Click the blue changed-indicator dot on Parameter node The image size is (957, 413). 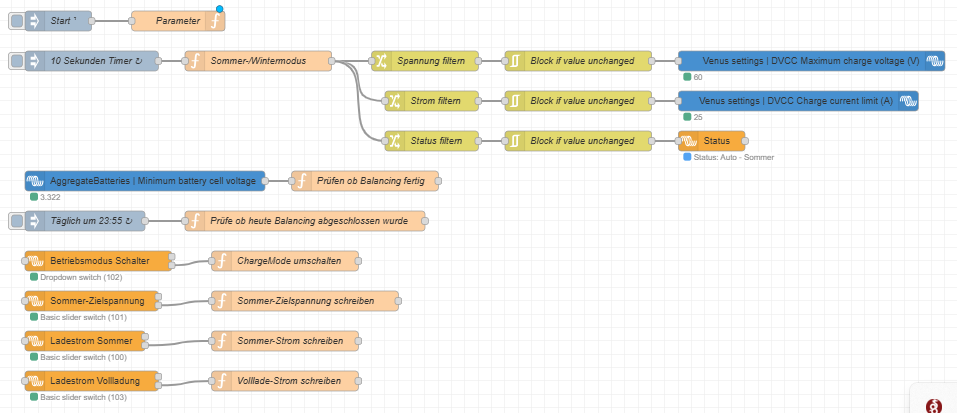220,9
